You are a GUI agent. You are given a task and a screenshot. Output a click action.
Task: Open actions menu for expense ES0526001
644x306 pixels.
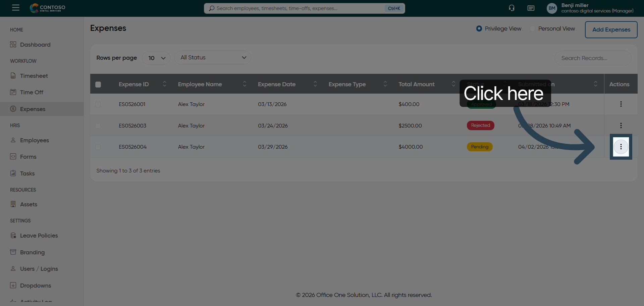coord(621,104)
